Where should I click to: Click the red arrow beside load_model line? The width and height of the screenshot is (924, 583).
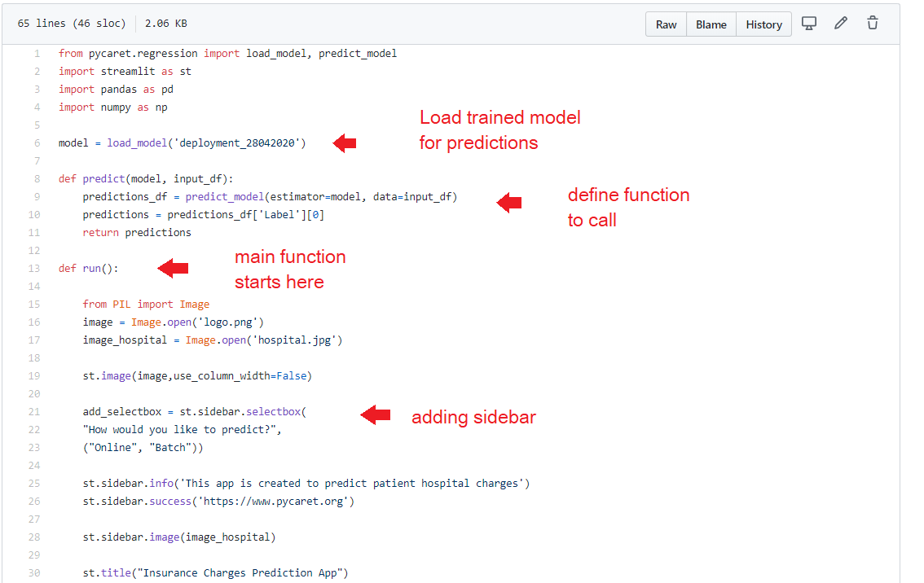(x=345, y=143)
